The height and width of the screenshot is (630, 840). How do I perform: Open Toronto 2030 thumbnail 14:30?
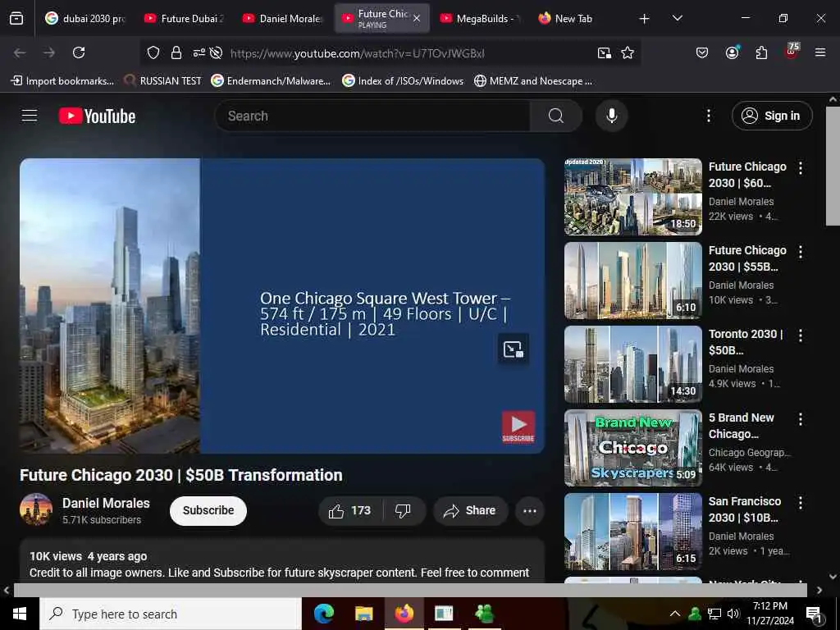[x=632, y=364]
